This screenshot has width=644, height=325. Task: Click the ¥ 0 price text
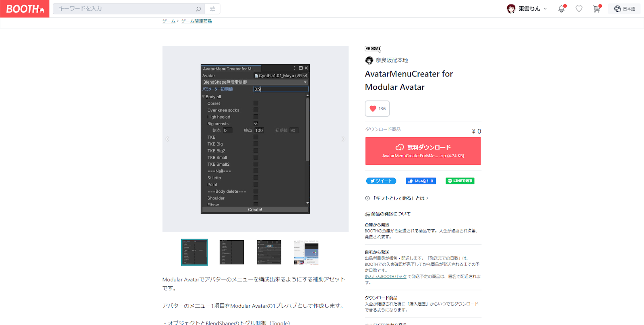click(x=476, y=131)
